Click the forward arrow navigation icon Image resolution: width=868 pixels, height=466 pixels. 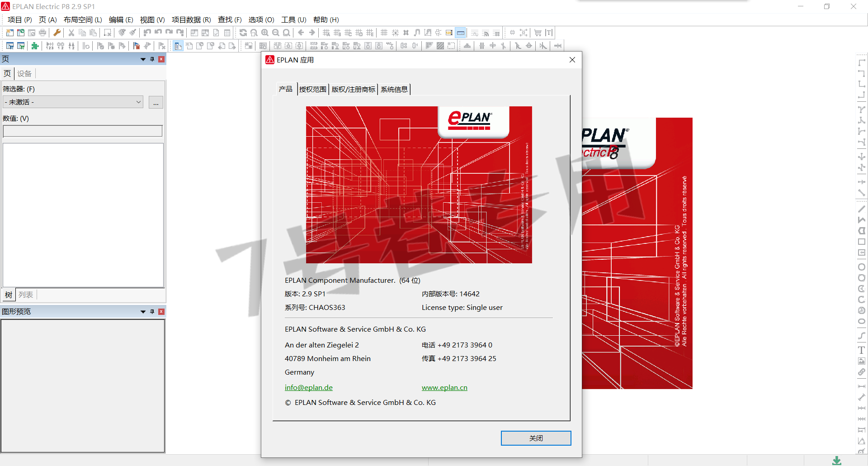pyautogui.click(x=312, y=33)
